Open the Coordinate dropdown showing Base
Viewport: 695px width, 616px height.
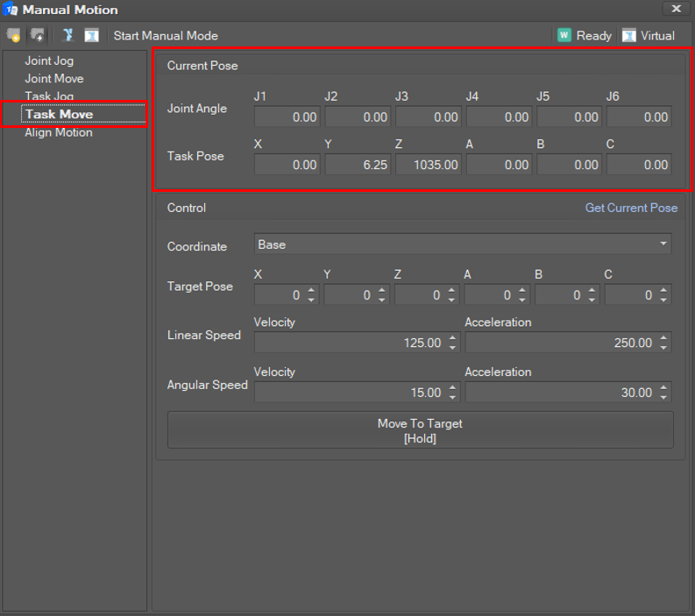[463, 244]
